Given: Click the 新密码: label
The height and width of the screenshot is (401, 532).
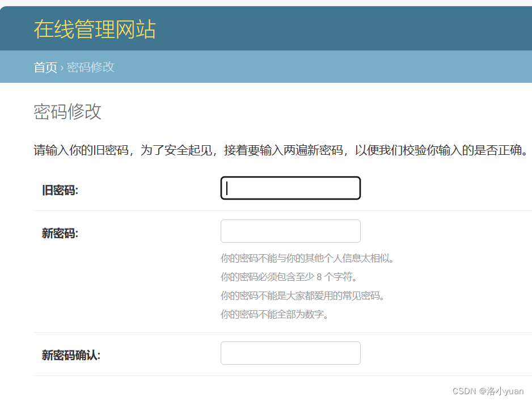Looking at the screenshot, I should 60,234.
